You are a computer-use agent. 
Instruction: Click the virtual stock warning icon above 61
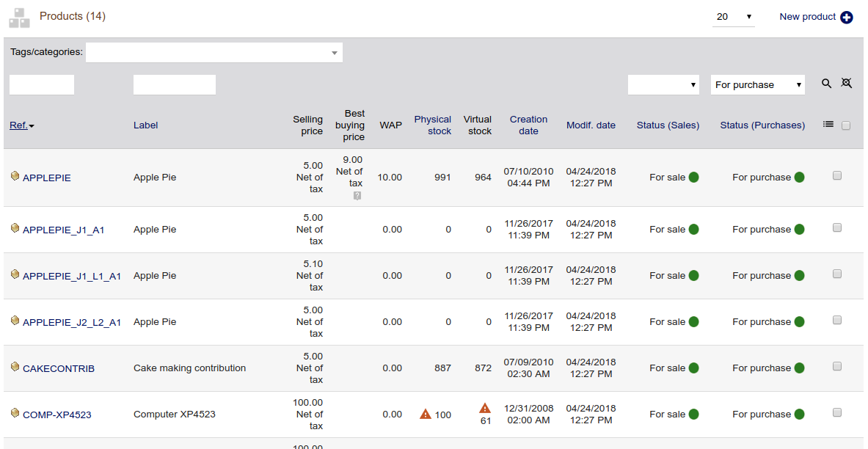coord(484,408)
